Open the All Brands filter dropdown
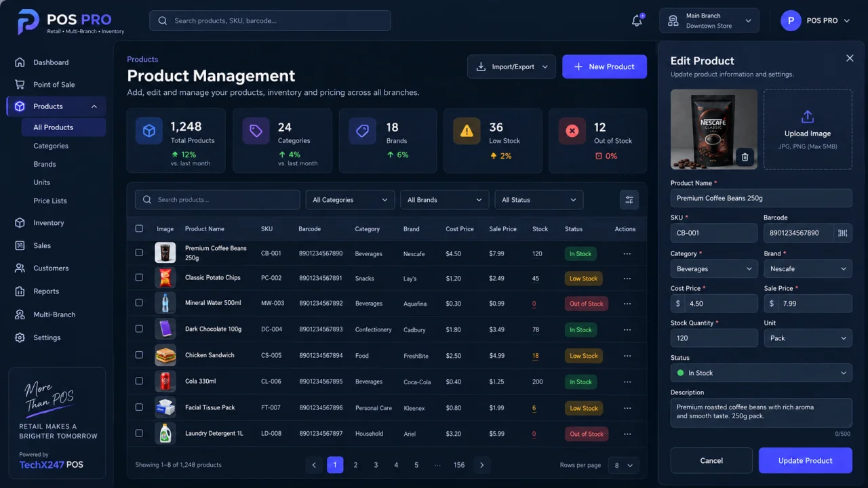Image resolution: width=868 pixels, height=488 pixels. (444, 200)
